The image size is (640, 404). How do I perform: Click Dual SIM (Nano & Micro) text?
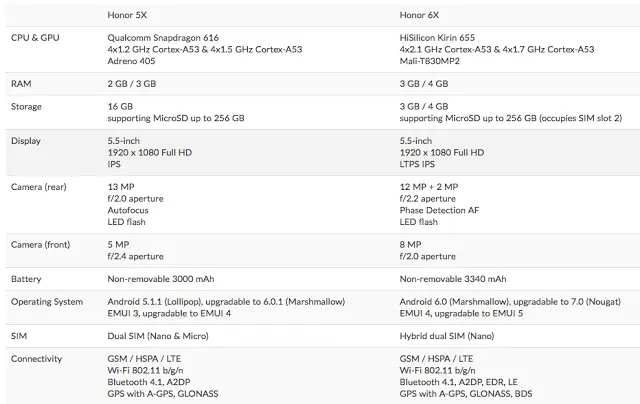click(x=159, y=336)
